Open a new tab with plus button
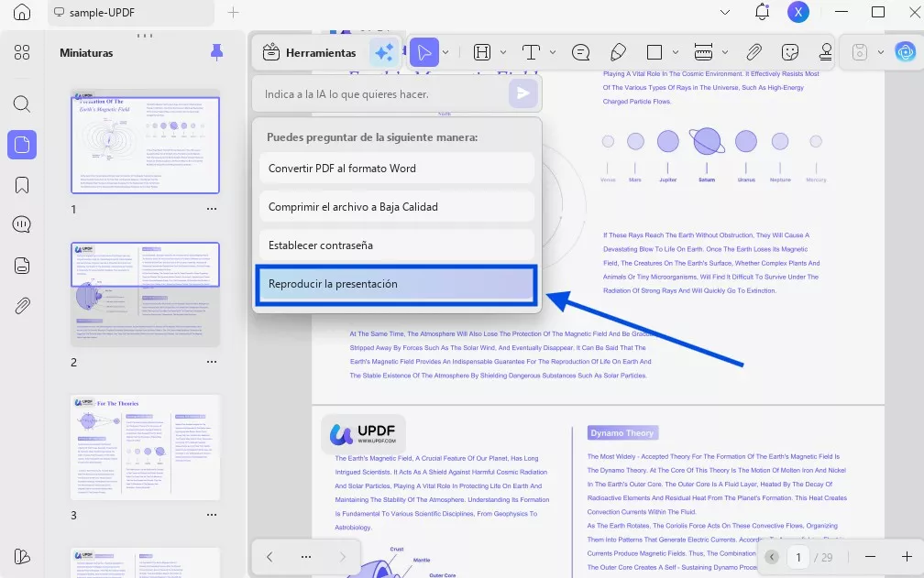Viewport: 924px width, 578px height. click(x=234, y=12)
